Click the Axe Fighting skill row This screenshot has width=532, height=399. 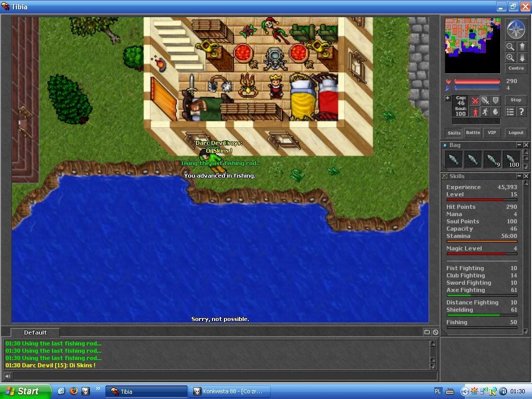482,290
